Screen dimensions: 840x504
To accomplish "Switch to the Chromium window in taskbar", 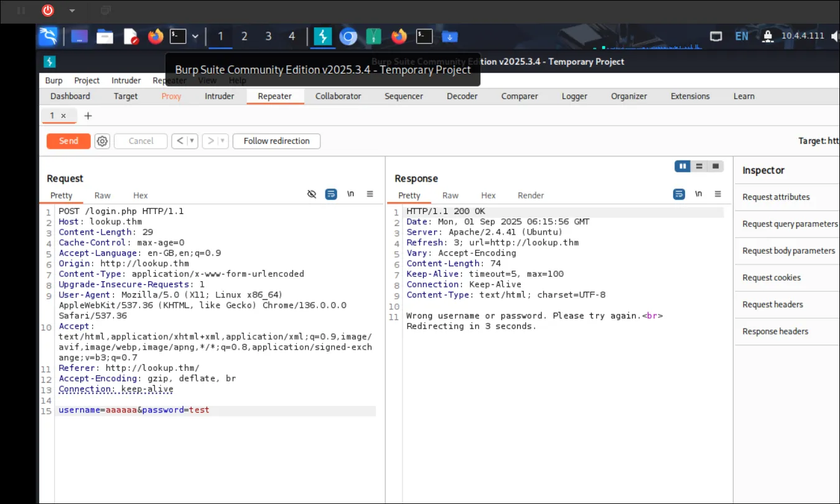I will coord(348,37).
